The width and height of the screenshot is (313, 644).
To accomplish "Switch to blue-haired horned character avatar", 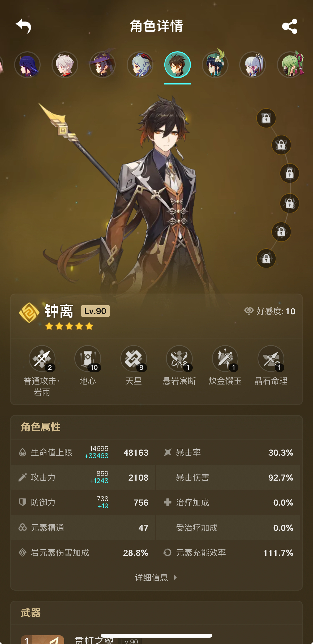I will [140, 65].
